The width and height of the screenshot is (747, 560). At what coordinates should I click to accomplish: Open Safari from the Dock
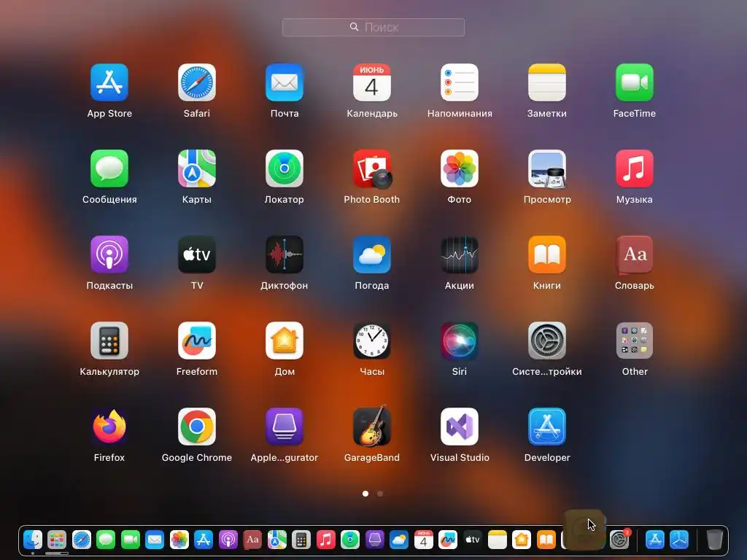tap(82, 540)
